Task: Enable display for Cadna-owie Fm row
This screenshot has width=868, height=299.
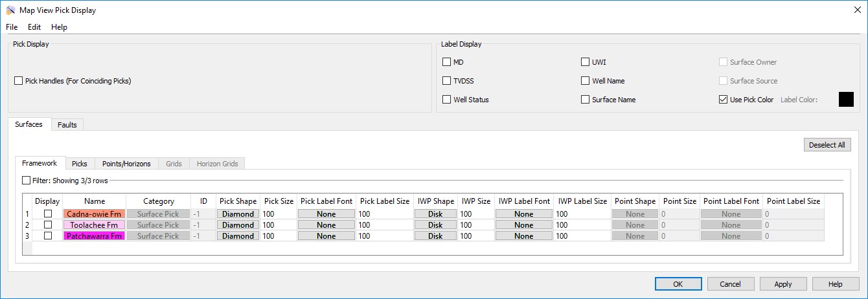Action: click(48, 214)
